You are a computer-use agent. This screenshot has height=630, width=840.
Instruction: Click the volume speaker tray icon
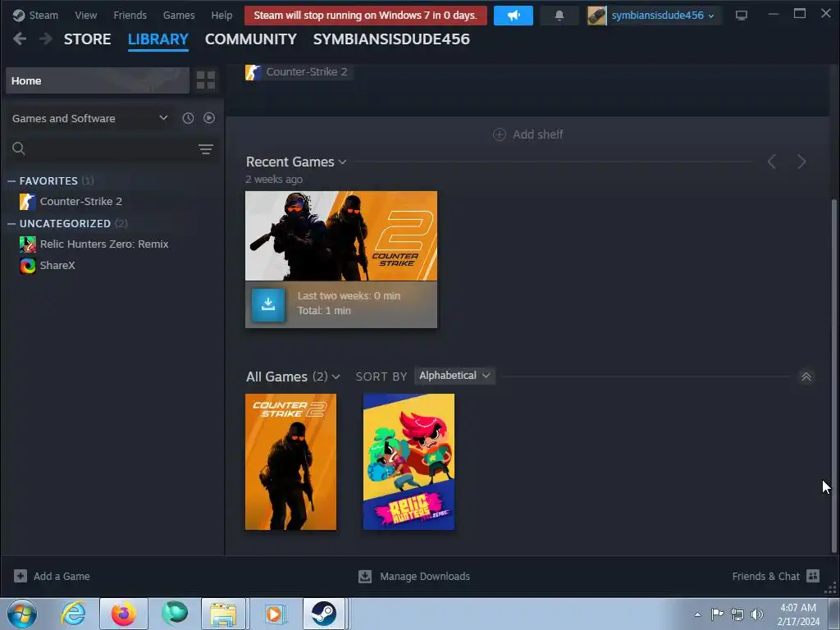pyautogui.click(x=756, y=614)
